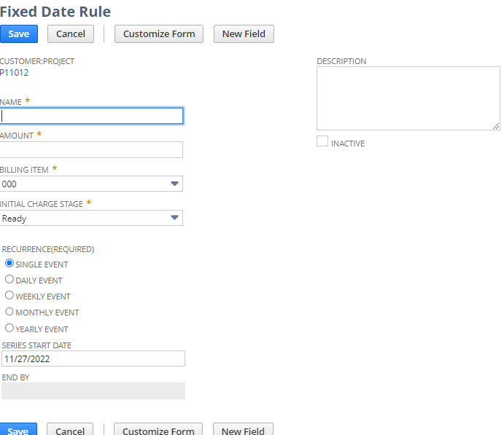Focus the Name text field
This screenshot has width=504, height=435.
91,116
